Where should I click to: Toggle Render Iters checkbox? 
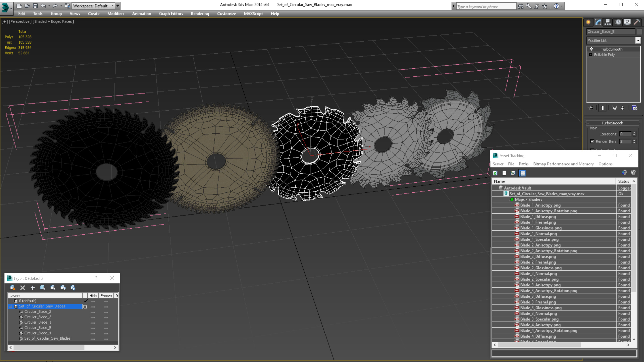592,141
